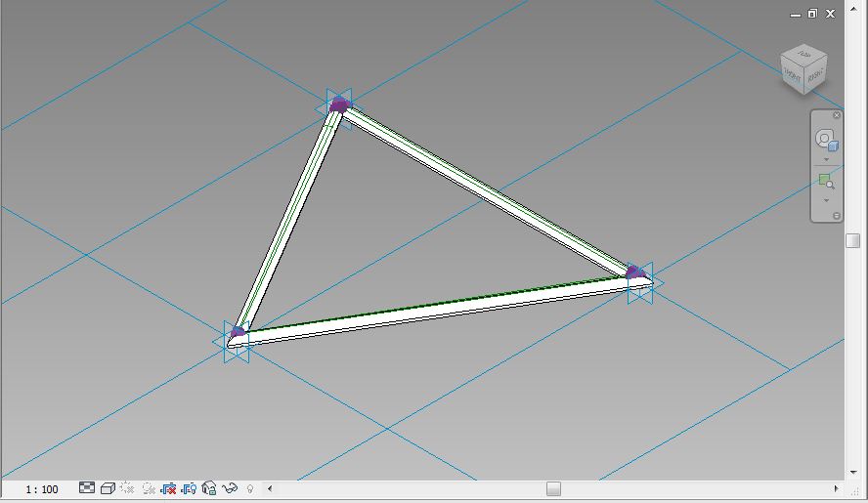Image resolution: width=868 pixels, height=503 pixels.
Task: Click the house padlock Lock 3D View icon
Action: coord(209,488)
